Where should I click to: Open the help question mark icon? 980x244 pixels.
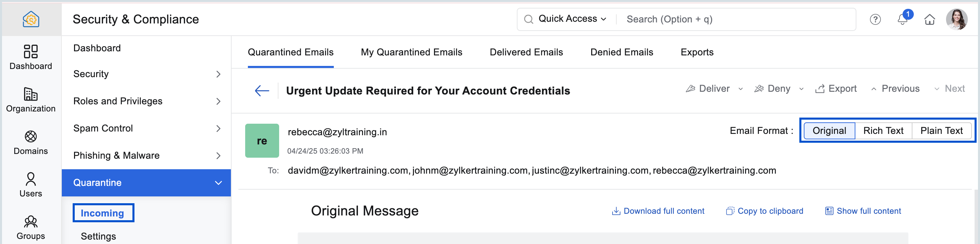tap(875, 19)
